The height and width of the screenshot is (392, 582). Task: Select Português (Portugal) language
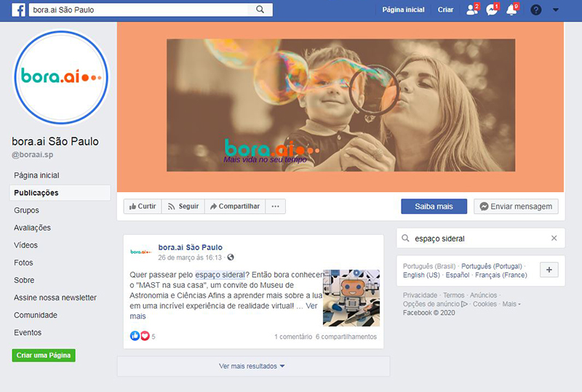tap(492, 266)
